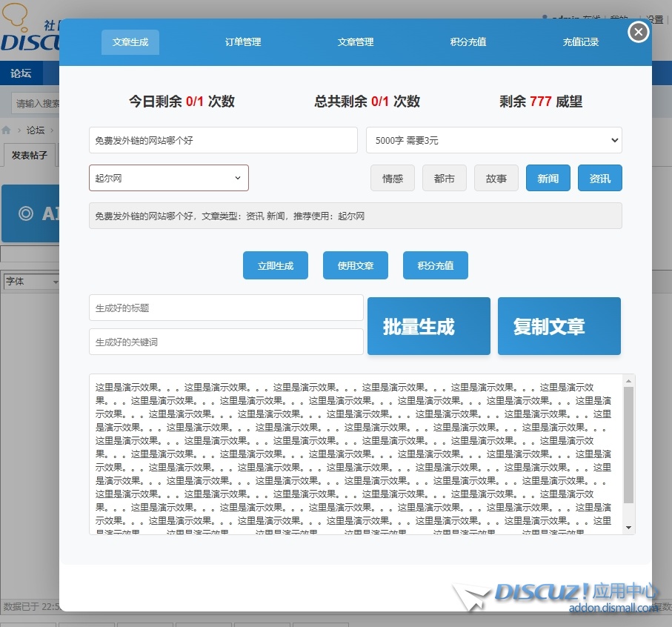
Task: Click the 使用文章 button
Action: click(x=356, y=265)
